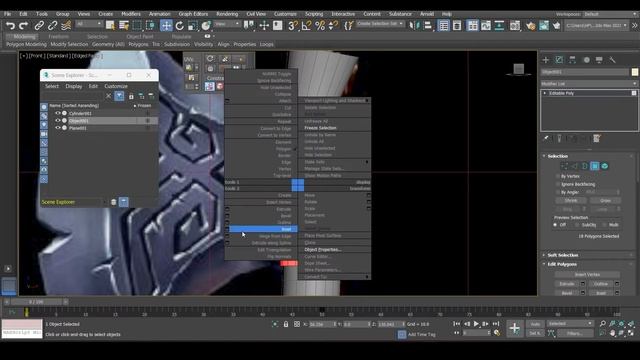Viewport: 640px width, 360px height.
Task: Open the Align tool
Action: tap(427, 26)
